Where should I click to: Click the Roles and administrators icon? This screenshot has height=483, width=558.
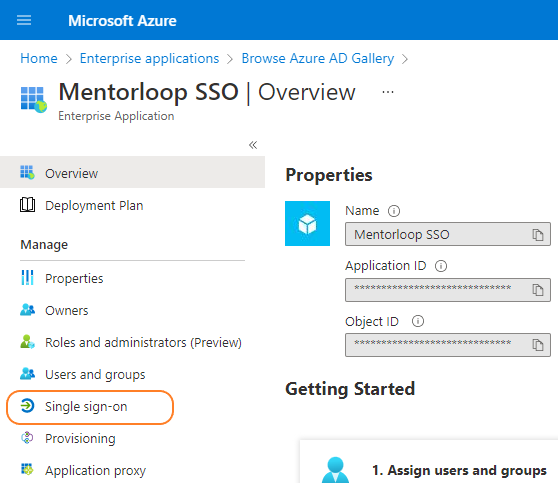[27, 342]
